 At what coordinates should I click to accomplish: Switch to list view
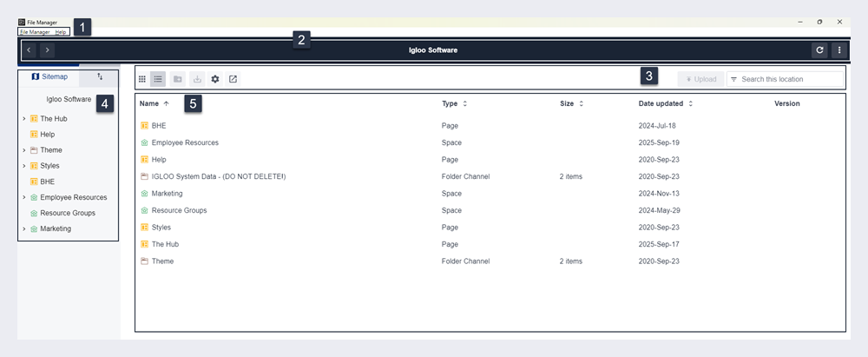pos(158,79)
